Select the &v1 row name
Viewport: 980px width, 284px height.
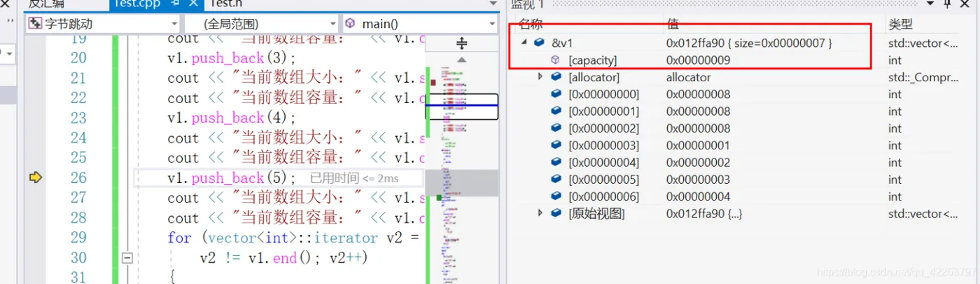click(563, 43)
